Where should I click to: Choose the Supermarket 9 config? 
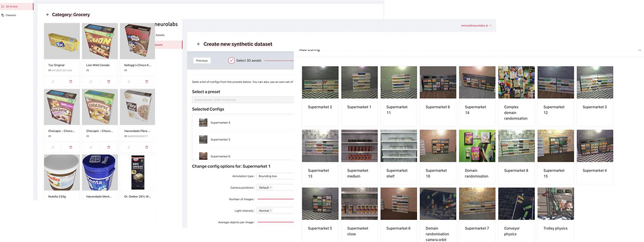click(438, 96)
